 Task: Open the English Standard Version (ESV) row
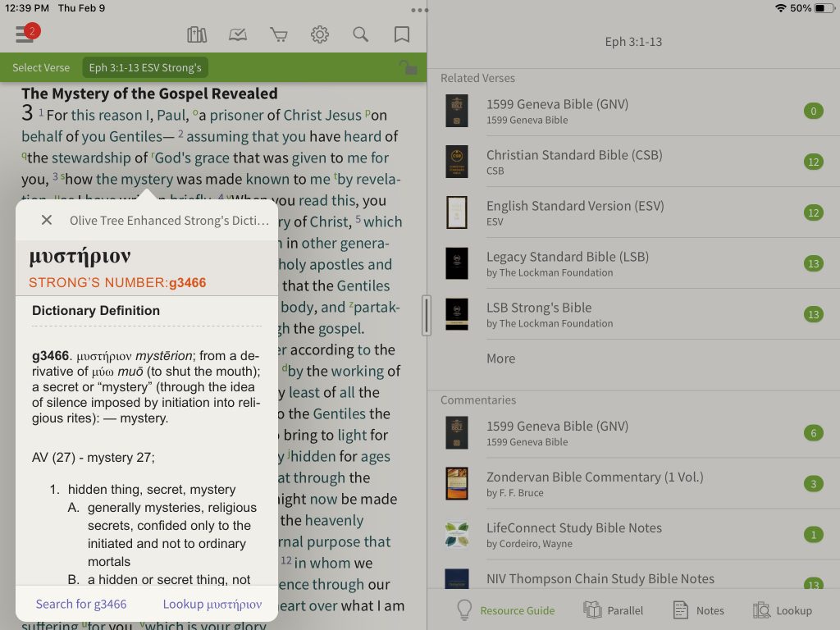click(634, 212)
